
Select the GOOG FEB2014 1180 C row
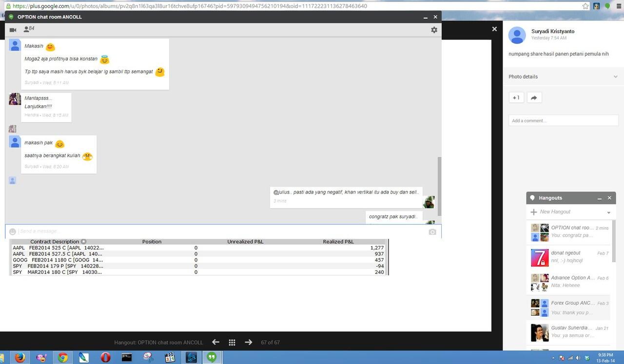click(198, 260)
